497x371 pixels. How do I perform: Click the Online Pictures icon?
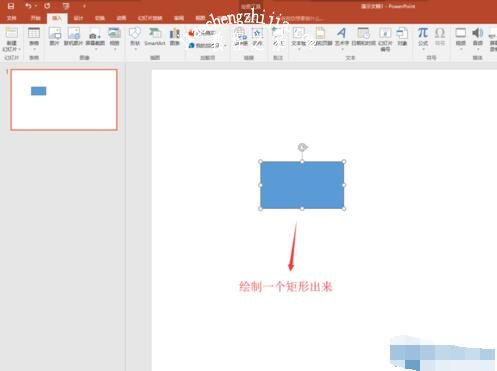tap(74, 33)
